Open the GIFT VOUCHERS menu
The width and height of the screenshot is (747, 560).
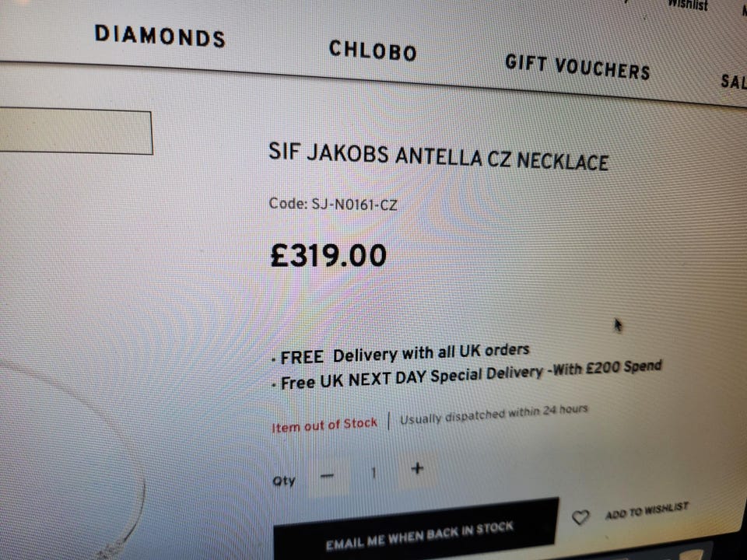(577, 67)
